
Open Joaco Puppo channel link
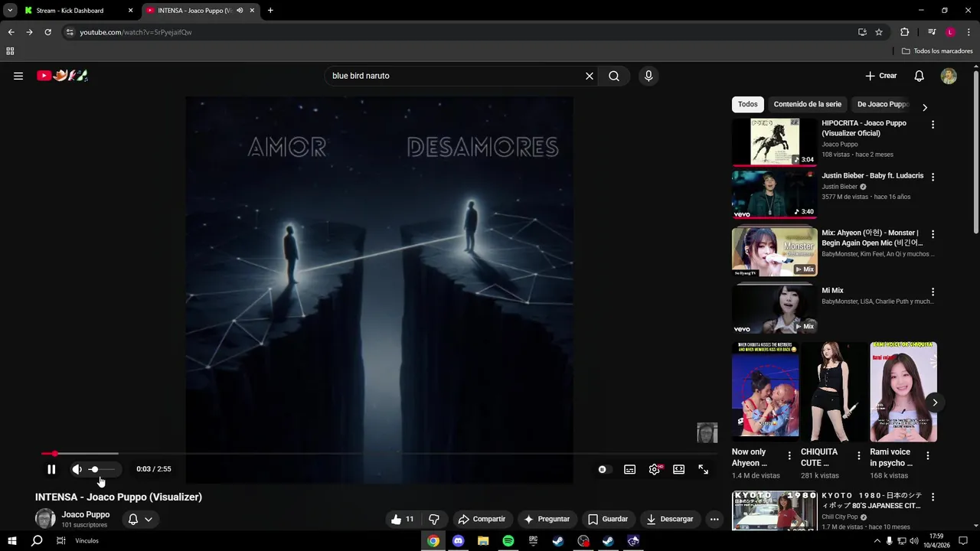tap(86, 514)
